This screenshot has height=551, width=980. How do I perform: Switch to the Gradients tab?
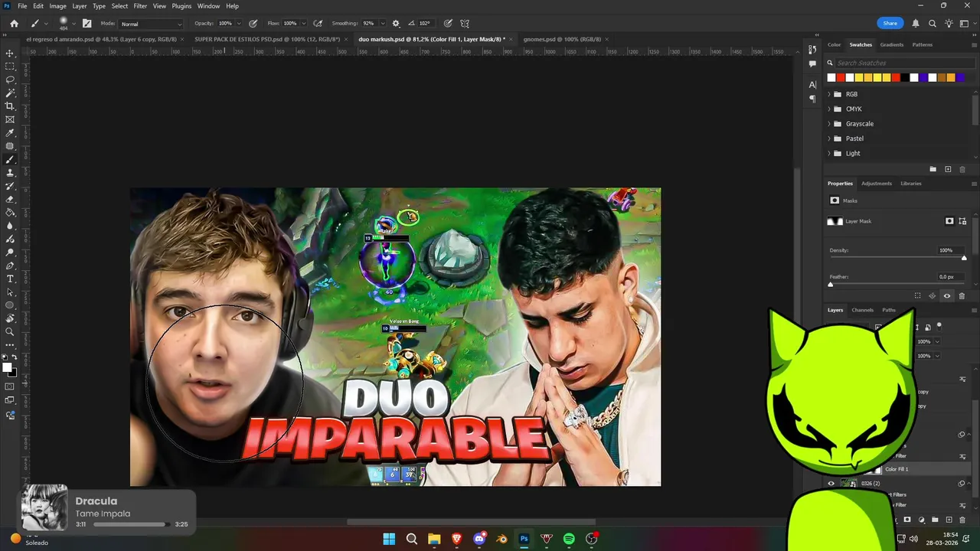(x=891, y=44)
